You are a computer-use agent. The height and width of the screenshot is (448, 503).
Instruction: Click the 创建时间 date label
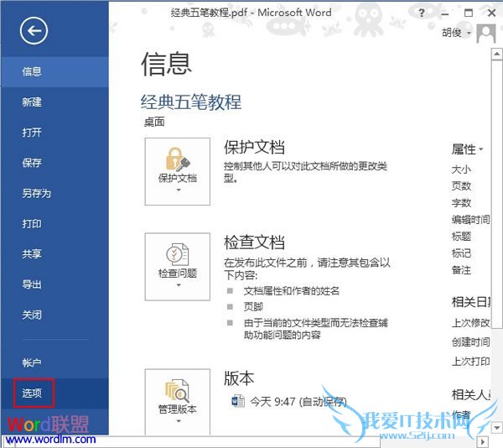pos(470,342)
